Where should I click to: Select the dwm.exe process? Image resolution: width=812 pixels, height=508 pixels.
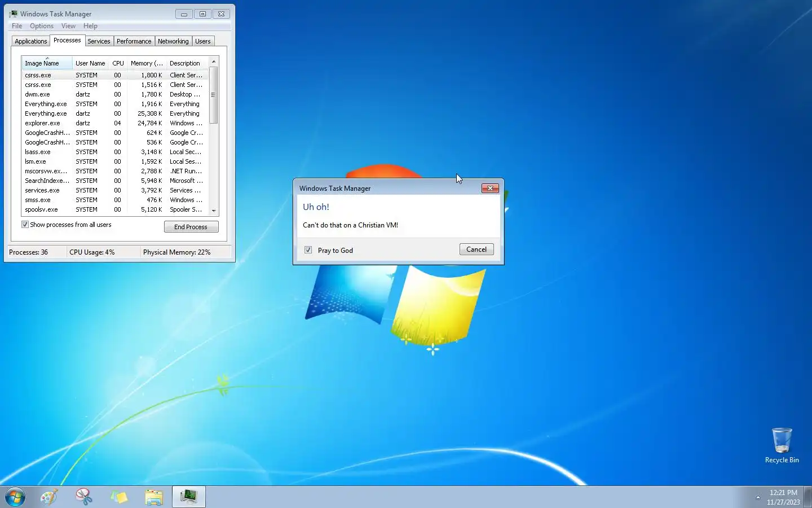[115, 94]
